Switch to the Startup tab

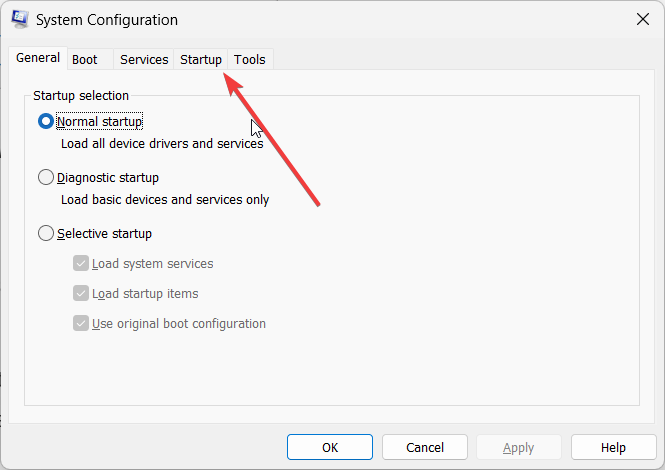click(201, 60)
